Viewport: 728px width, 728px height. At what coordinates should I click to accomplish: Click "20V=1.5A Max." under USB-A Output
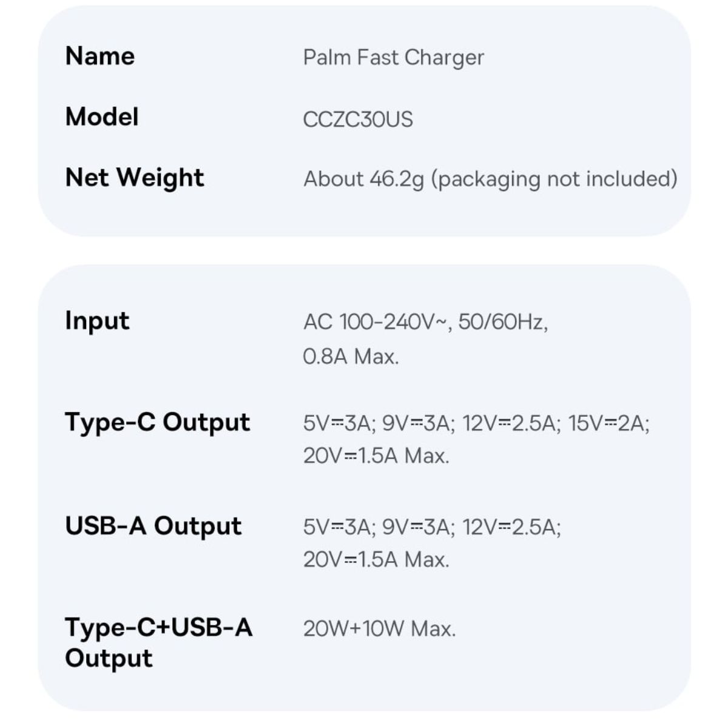(376, 559)
